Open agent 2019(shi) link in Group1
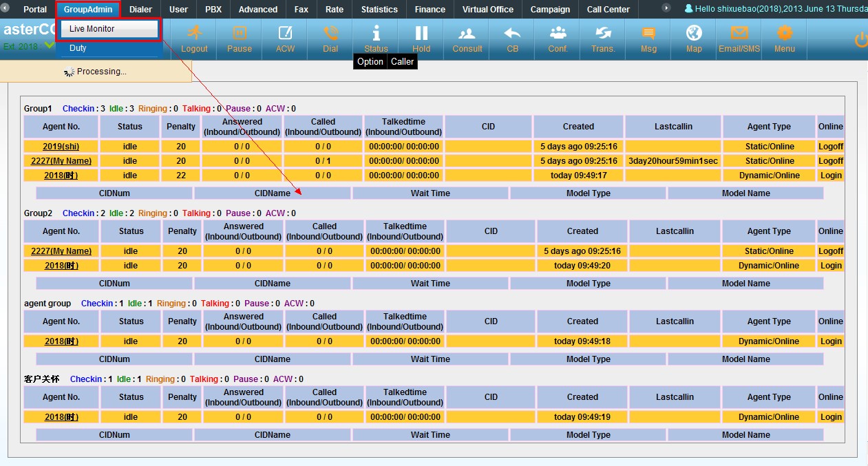This screenshot has width=868, height=466. click(62, 147)
